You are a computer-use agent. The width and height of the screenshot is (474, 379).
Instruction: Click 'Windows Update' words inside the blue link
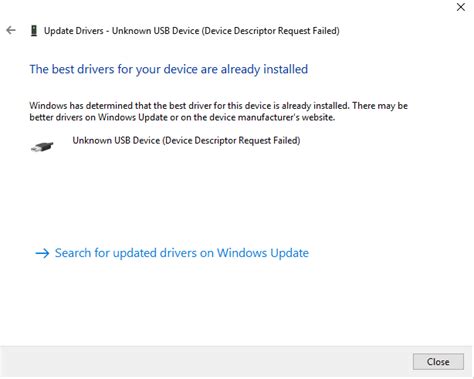[263, 253]
